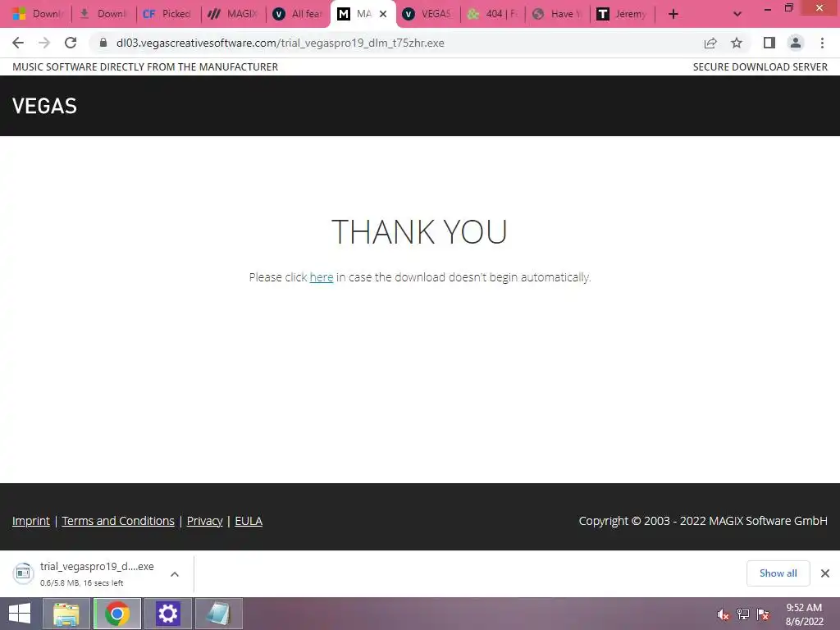Open a new browser tab
Viewport: 840px width, 630px height.
click(x=673, y=14)
